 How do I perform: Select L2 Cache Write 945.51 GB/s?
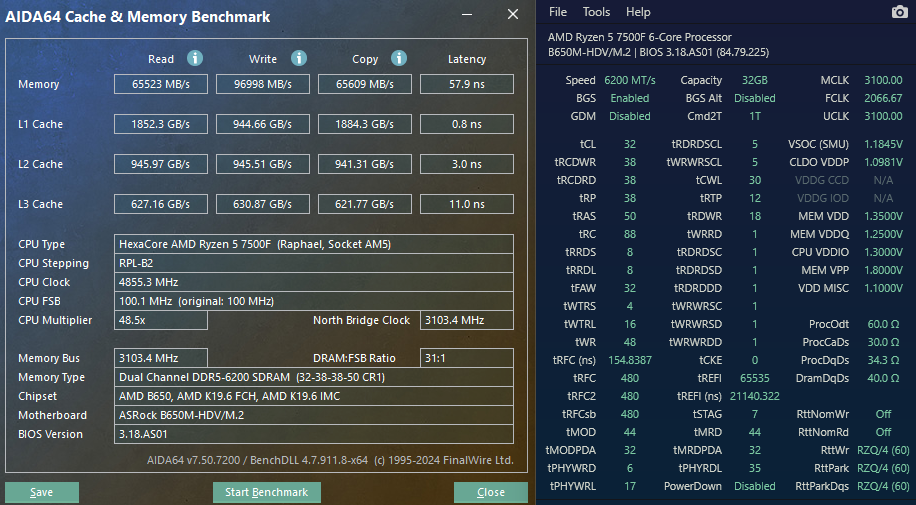point(262,164)
